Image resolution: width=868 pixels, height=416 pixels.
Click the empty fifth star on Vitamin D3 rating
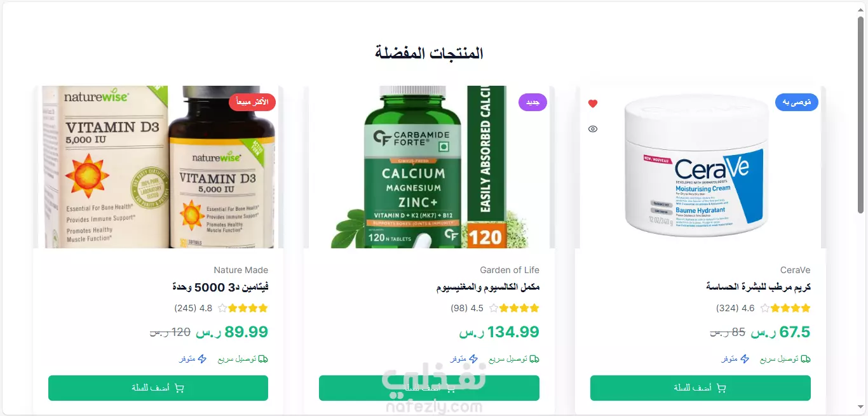pyautogui.click(x=222, y=308)
